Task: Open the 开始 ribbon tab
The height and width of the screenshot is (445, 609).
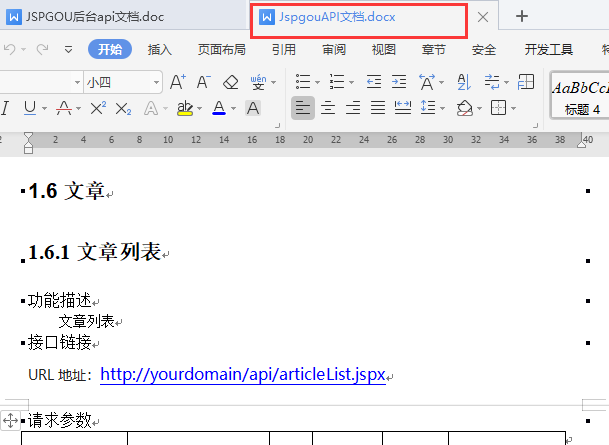Action: pos(110,49)
